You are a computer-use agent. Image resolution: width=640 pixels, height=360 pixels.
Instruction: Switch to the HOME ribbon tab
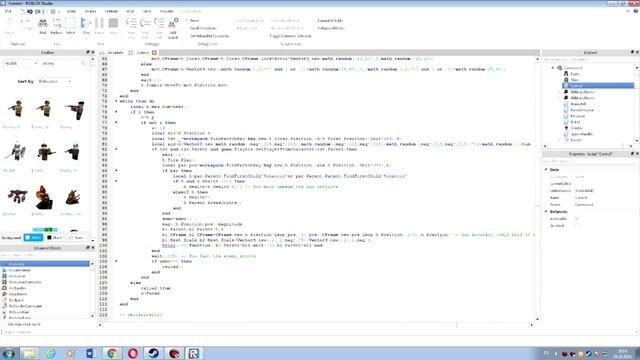click(x=71, y=11)
